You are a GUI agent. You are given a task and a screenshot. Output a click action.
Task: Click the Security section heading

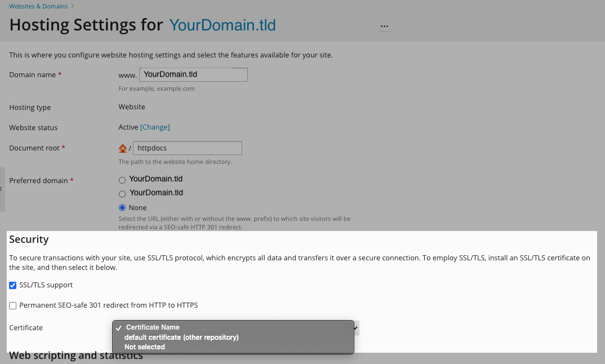pos(29,239)
